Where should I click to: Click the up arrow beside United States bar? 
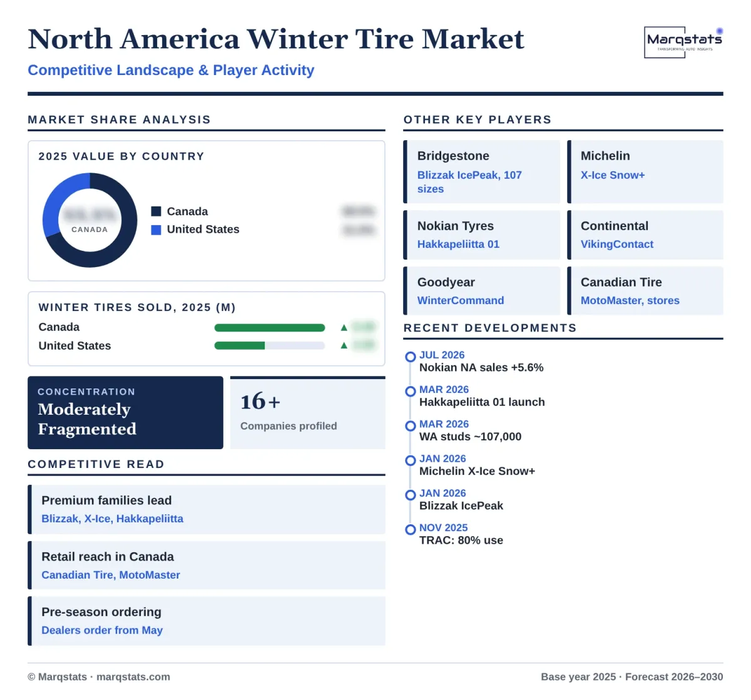pyautogui.click(x=344, y=345)
